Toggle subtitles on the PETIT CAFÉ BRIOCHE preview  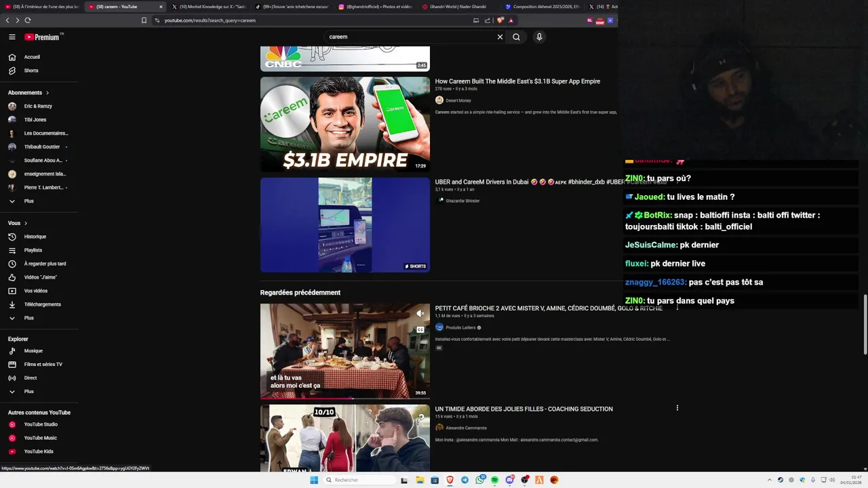[420, 330]
